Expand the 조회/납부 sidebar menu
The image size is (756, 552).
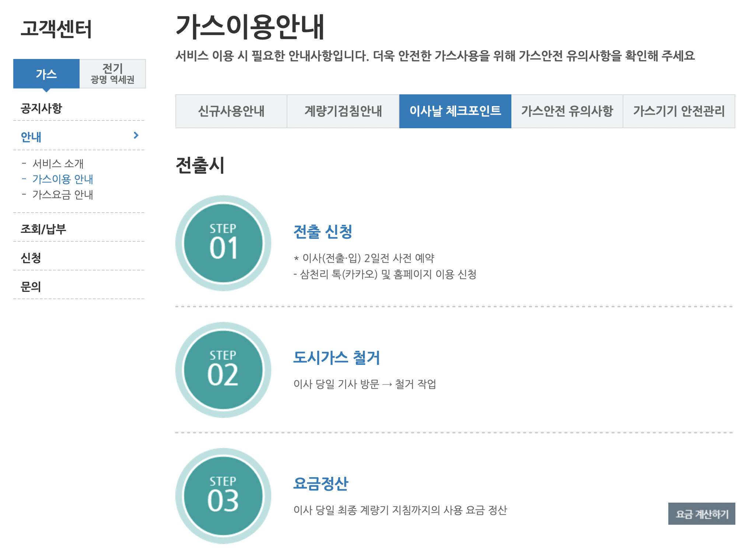(x=43, y=229)
